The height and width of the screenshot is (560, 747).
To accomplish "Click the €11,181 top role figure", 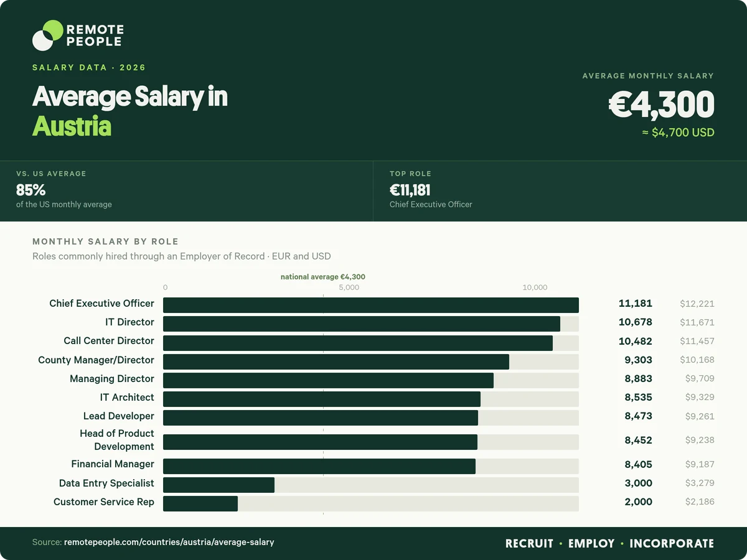I will click(410, 190).
